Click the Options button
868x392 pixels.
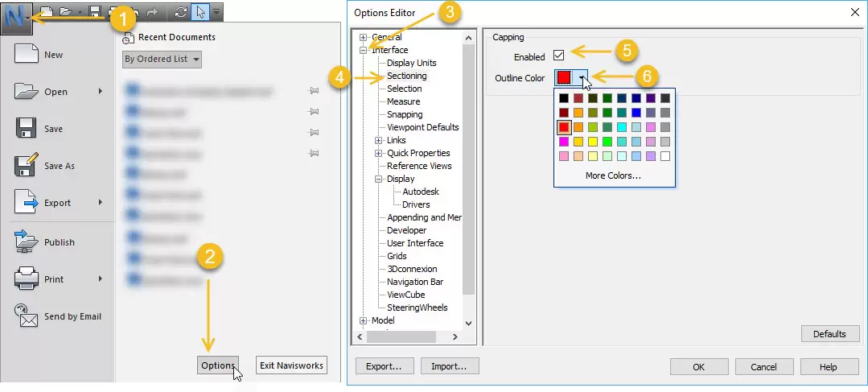pyautogui.click(x=217, y=365)
